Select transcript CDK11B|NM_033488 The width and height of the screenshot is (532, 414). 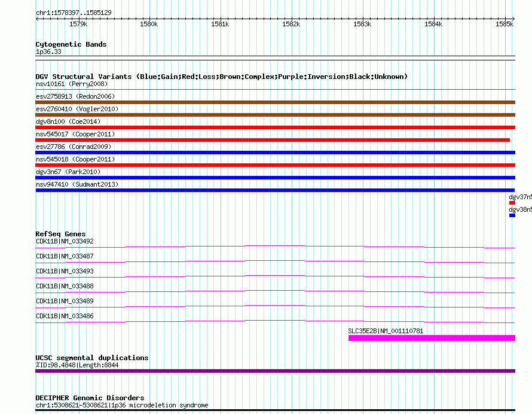click(x=65, y=287)
